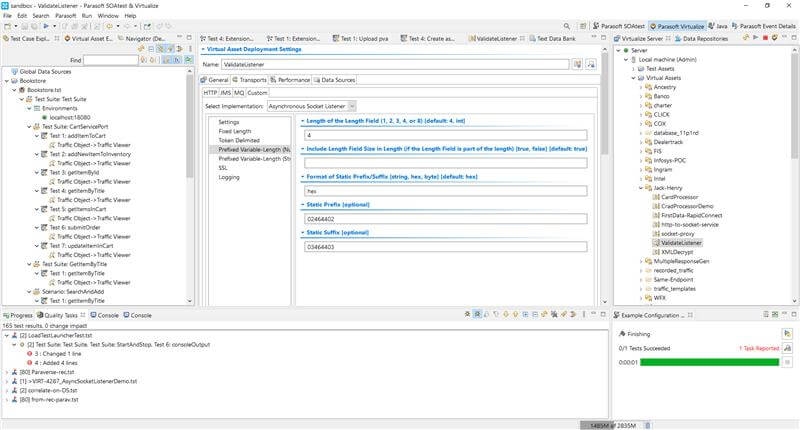
Task: Collapse the Bookstore project node
Action: pos(6,80)
